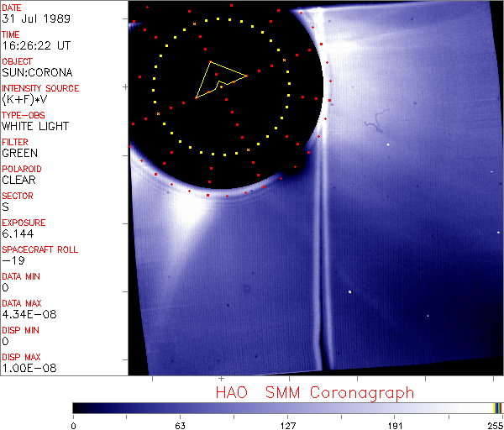Select the WHITE LIGHT observation type
504x430 pixels.
point(35,126)
